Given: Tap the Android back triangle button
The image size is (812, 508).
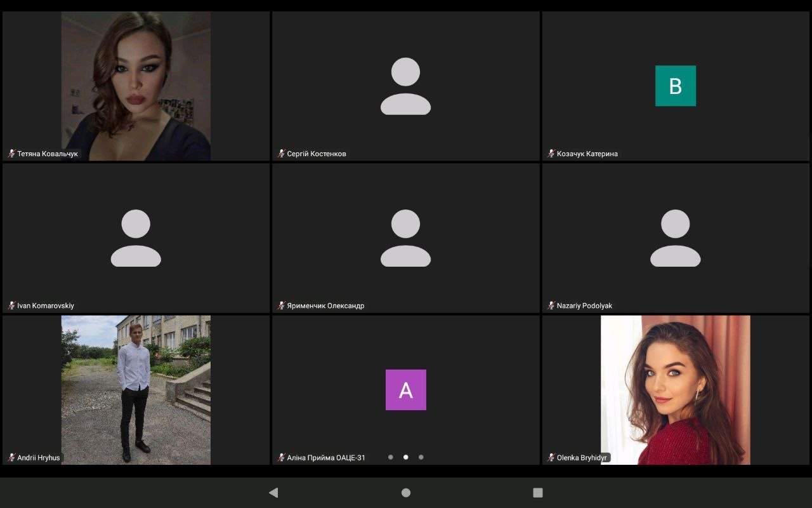Looking at the screenshot, I should click(273, 492).
